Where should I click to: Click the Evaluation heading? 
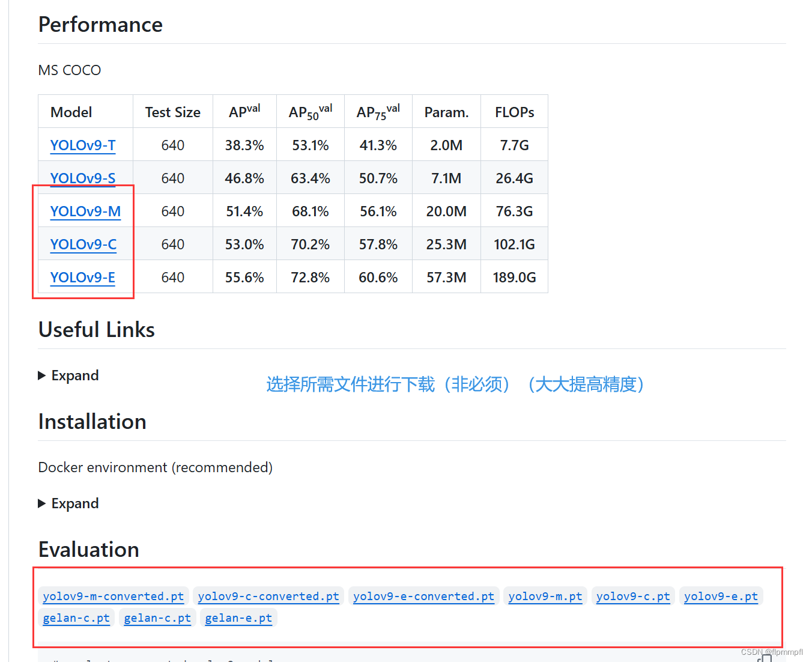[89, 550]
